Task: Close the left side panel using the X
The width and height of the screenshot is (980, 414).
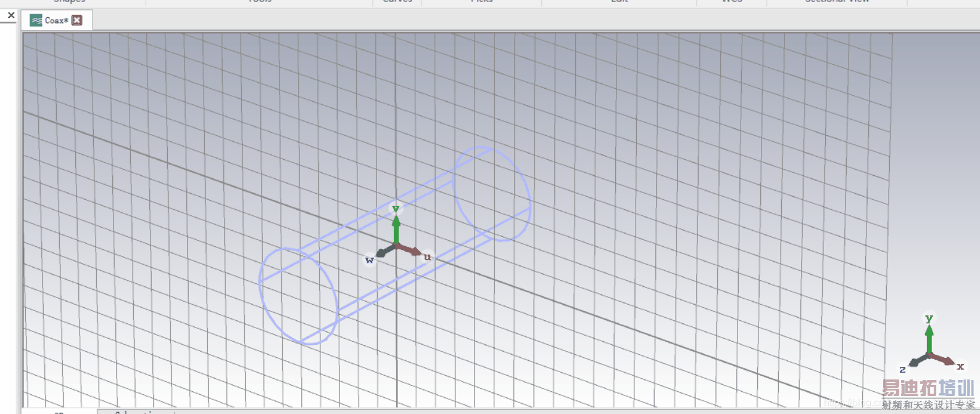Action: [10, 15]
